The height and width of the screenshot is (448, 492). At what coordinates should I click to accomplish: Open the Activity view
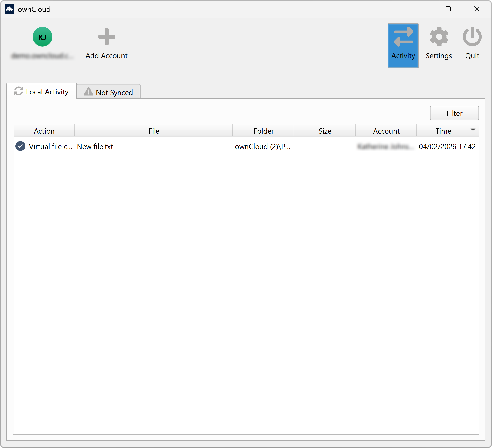pos(403,45)
